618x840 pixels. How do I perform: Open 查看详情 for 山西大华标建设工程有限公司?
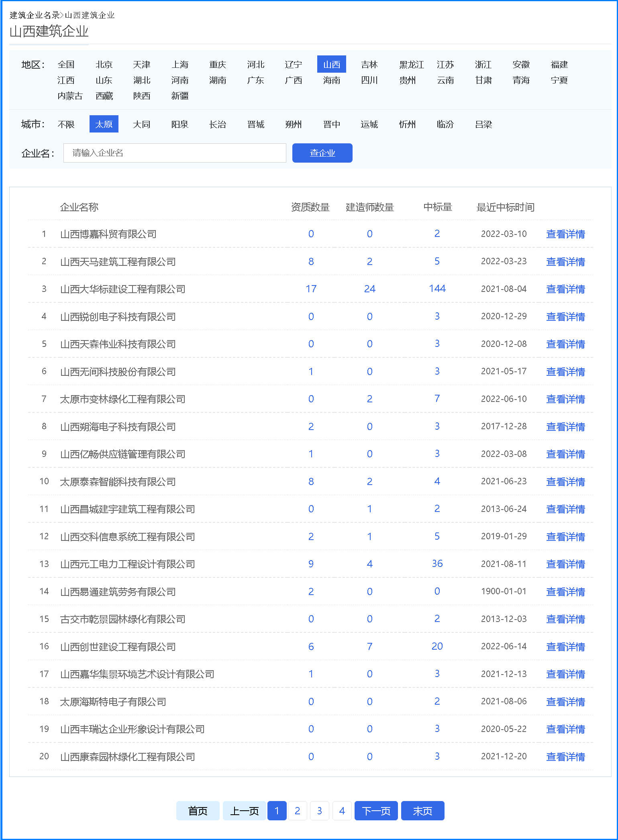565,289
